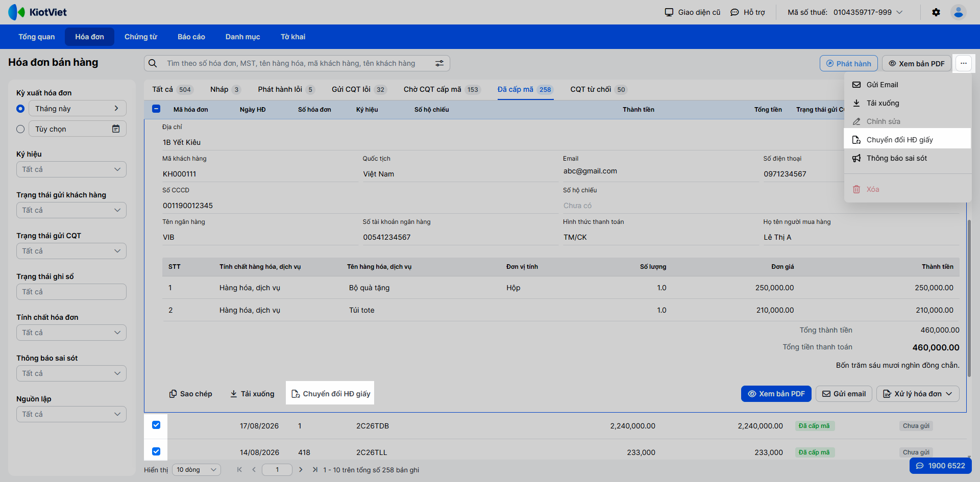Go to next page of records

(301, 470)
